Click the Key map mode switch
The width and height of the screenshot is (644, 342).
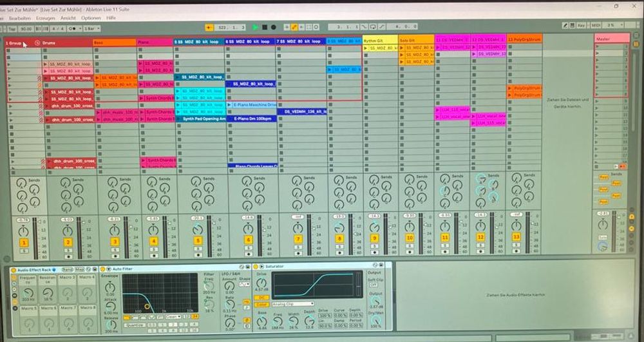click(582, 25)
